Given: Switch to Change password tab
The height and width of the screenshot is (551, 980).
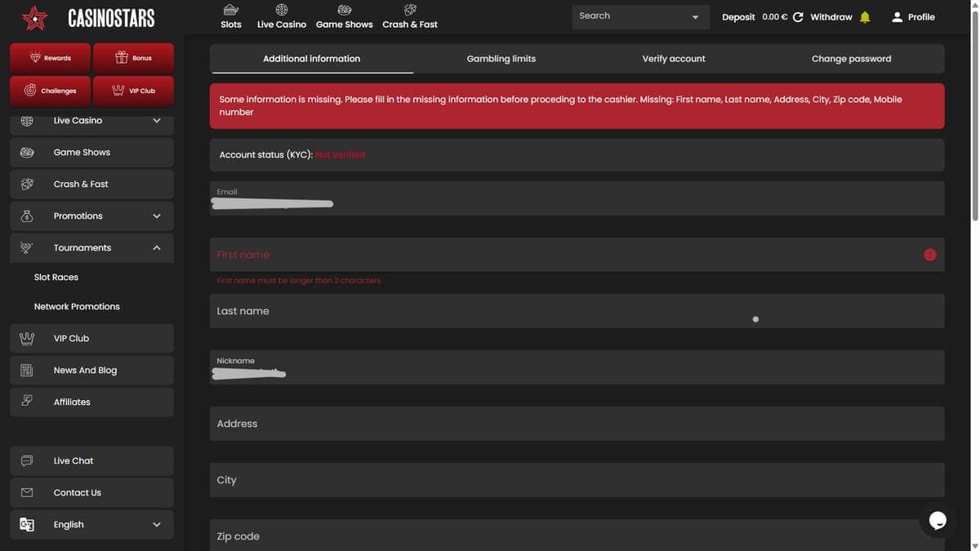Looking at the screenshot, I should pos(851,59).
